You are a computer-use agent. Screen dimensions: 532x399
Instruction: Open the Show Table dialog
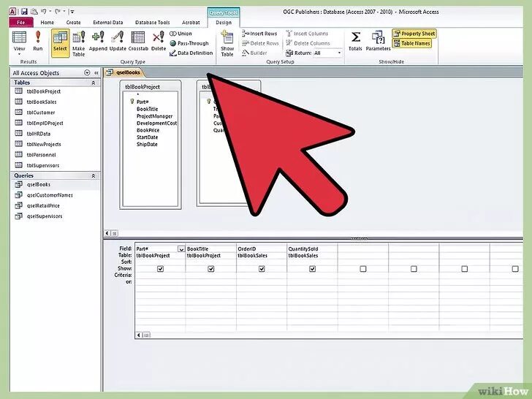point(227,43)
